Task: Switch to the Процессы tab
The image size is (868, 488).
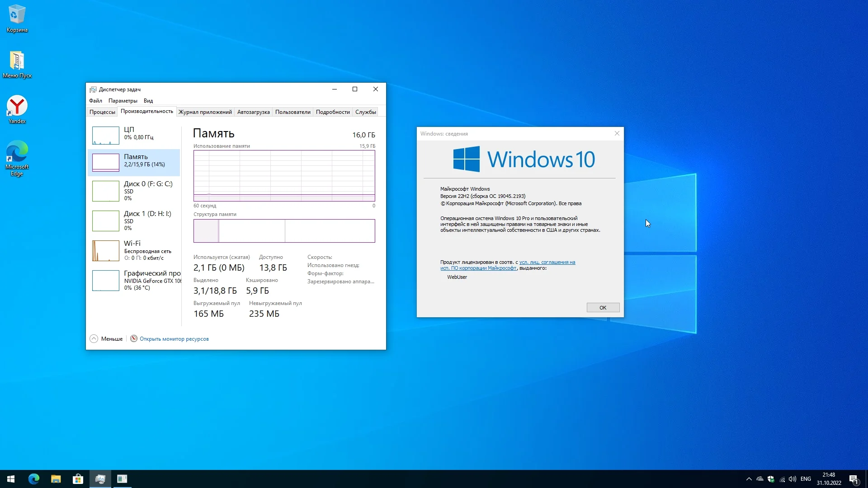Action: tap(102, 112)
